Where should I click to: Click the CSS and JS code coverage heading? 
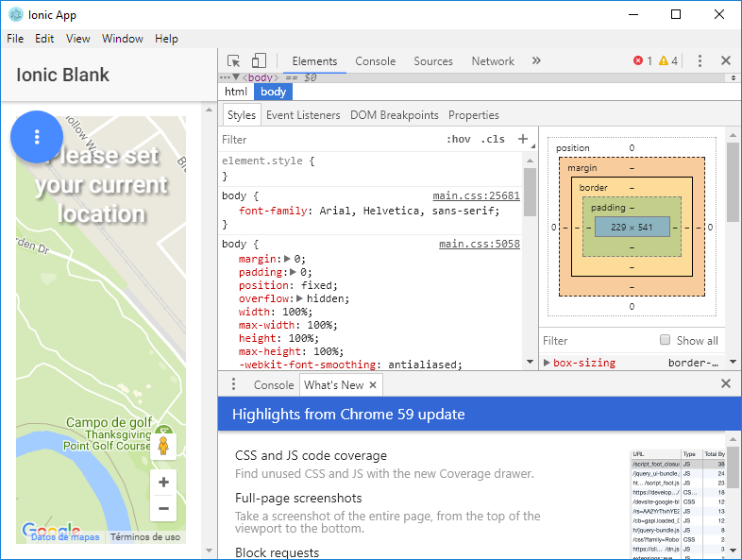coord(311,455)
